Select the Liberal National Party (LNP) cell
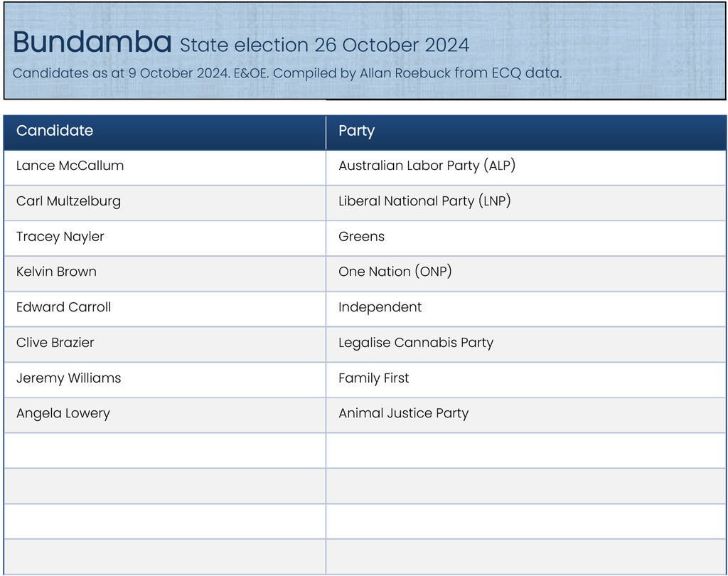The width and height of the screenshot is (728, 576). pyautogui.click(x=424, y=201)
